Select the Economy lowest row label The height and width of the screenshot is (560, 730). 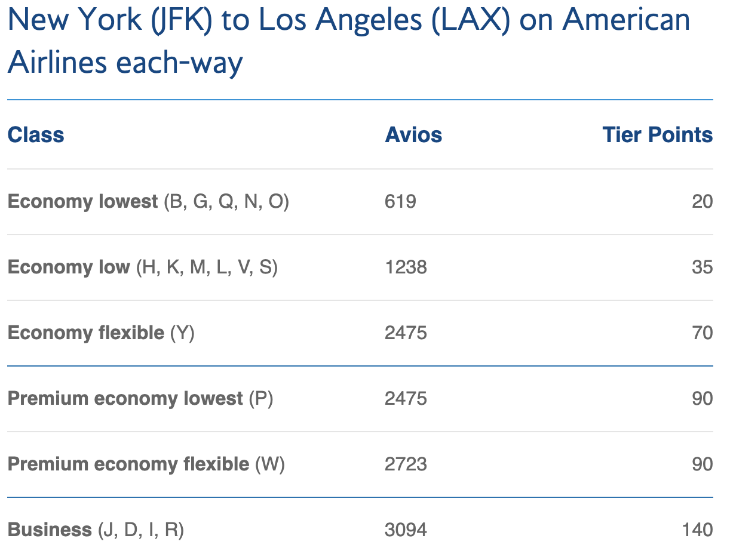click(x=148, y=202)
